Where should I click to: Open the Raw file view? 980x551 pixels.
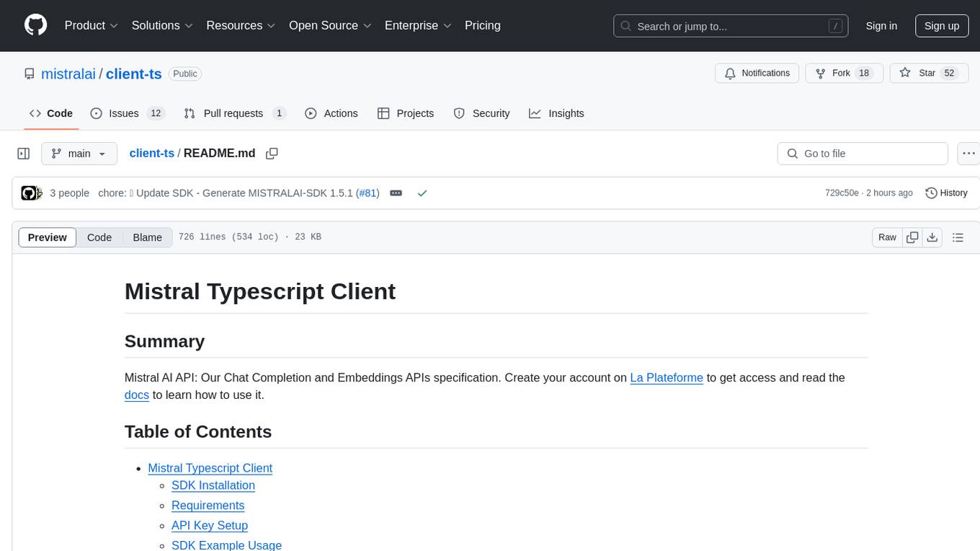point(887,237)
